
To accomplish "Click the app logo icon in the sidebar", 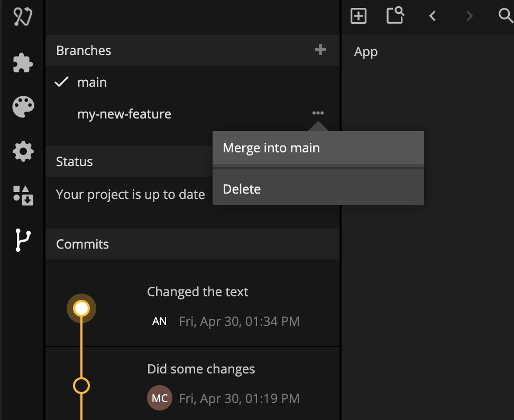I will pos(23,16).
